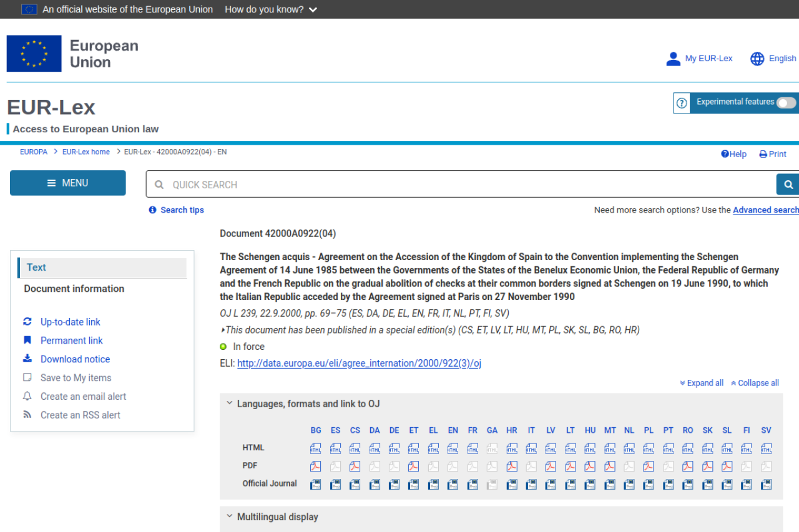
Task: Click Create an email alert
Action: point(83,397)
